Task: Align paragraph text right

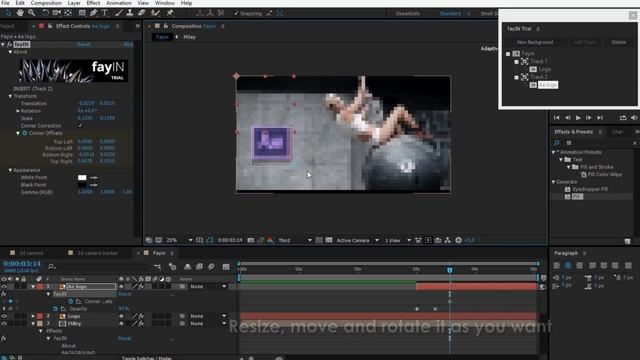Action: coord(579,265)
